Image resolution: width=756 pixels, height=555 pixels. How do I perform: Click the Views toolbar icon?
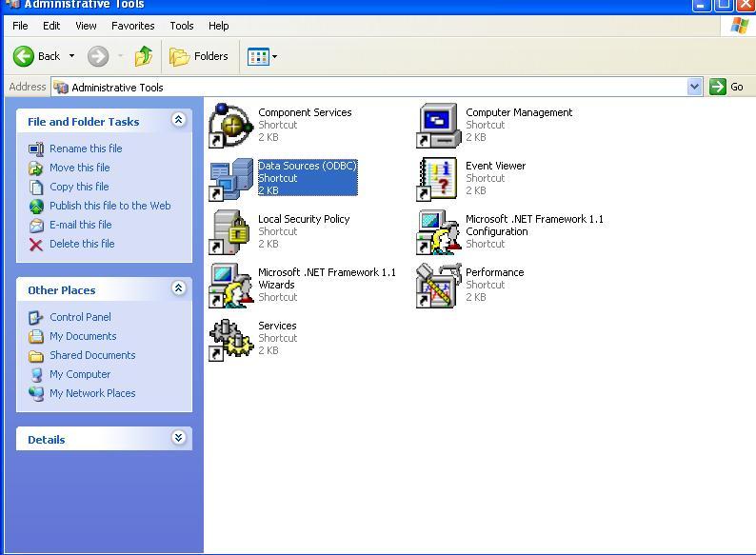pyautogui.click(x=258, y=57)
